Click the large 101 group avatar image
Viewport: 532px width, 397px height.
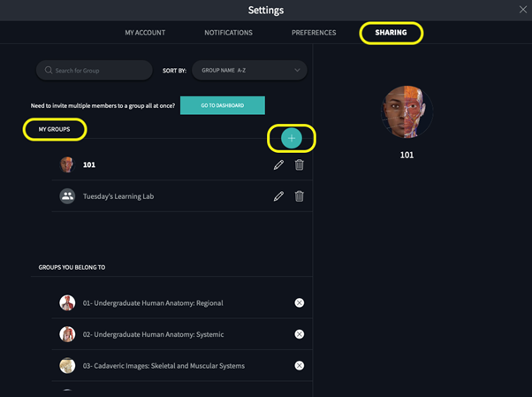[407, 112]
